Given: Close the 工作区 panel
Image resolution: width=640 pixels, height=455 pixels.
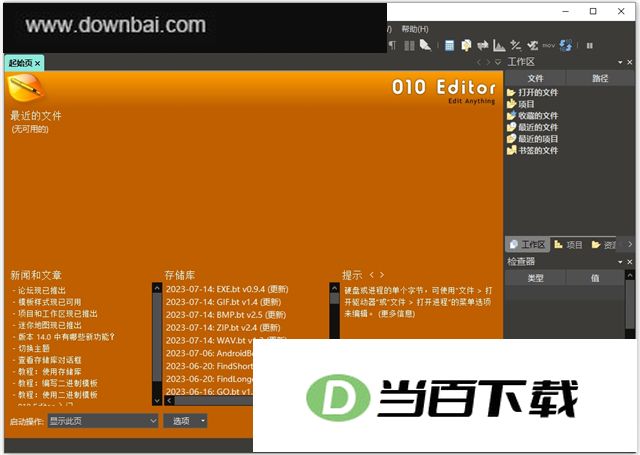Looking at the screenshot, I should point(629,62).
